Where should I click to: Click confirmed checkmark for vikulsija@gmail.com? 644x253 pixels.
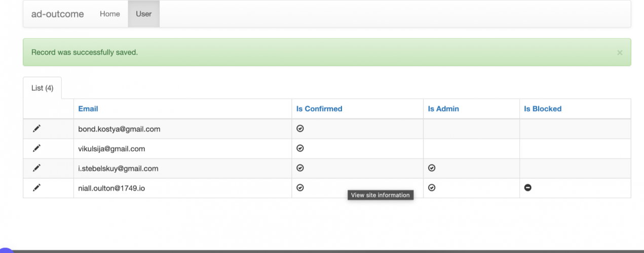(300, 148)
